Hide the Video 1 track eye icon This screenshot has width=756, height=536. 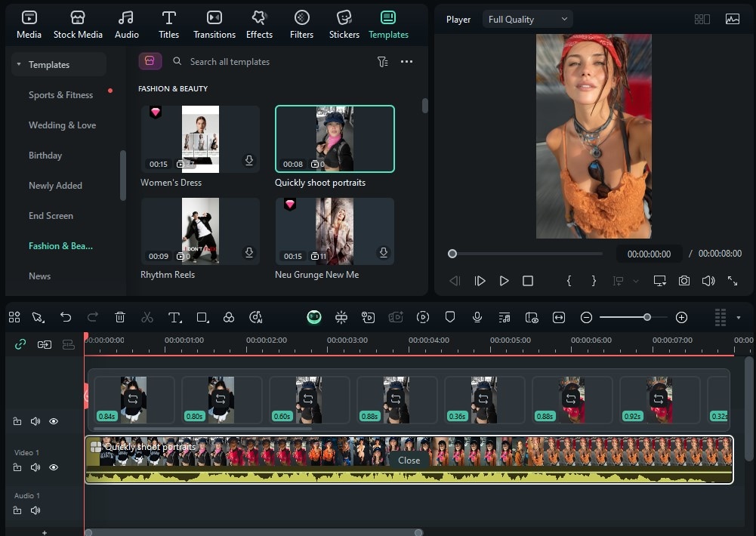click(x=54, y=467)
